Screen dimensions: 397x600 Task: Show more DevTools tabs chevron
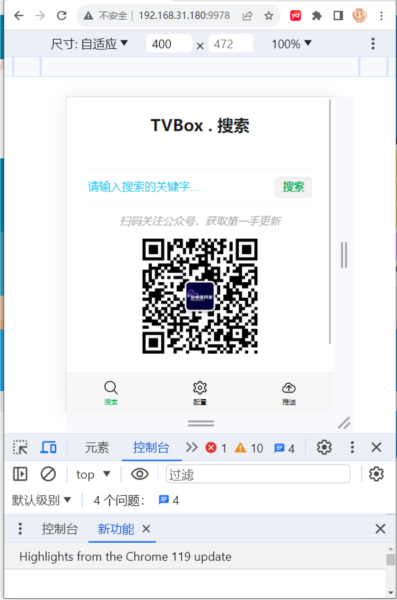pos(191,447)
